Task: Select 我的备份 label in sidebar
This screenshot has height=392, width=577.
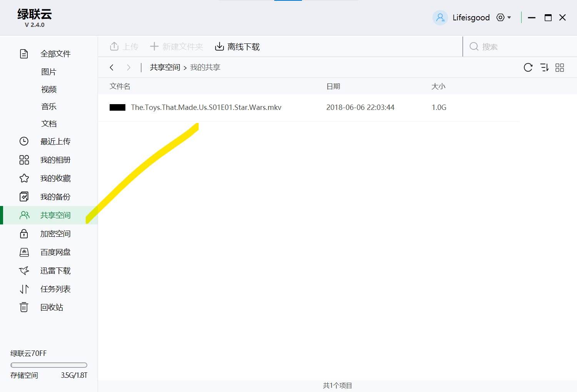Action: pyautogui.click(x=55, y=197)
